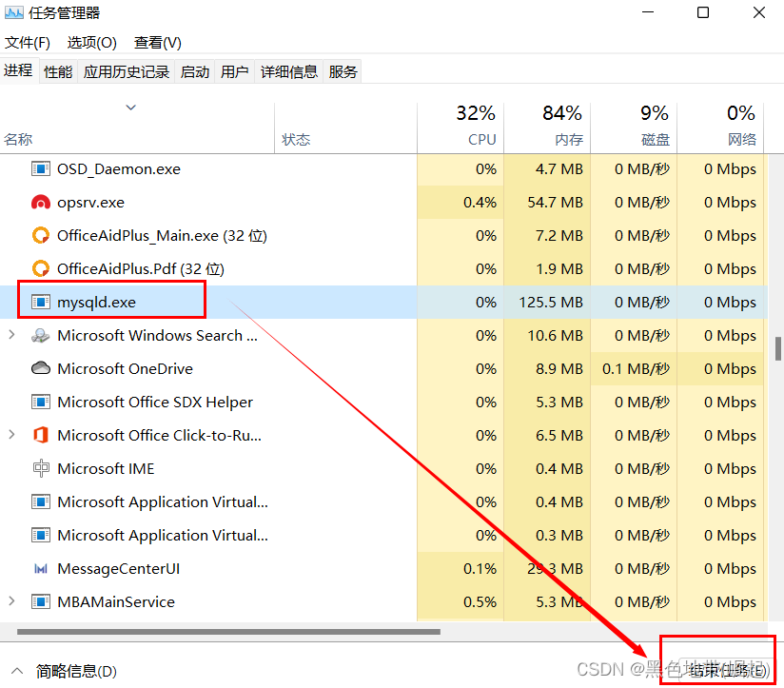784x688 pixels.
Task: Select the mysqld.exe process name
Action: pos(96,303)
